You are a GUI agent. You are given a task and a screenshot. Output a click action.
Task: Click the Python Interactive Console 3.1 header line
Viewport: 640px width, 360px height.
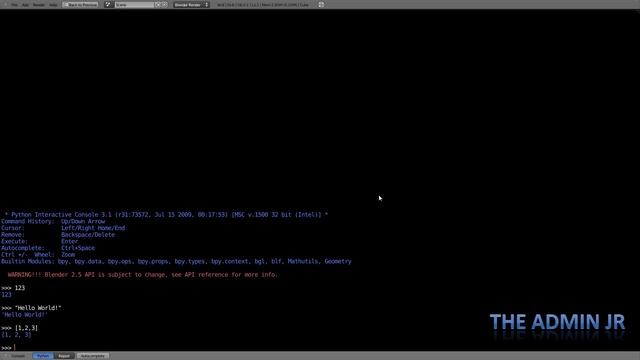click(166, 214)
